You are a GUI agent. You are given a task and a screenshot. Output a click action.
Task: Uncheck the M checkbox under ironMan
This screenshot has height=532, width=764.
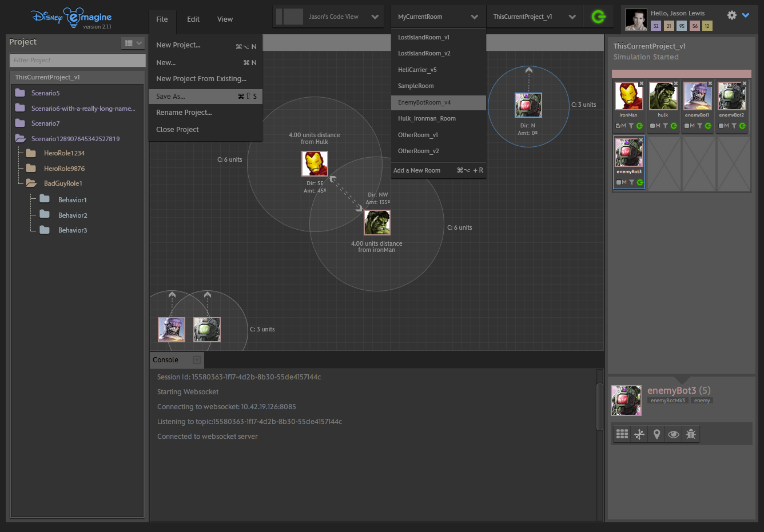point(618,126)
